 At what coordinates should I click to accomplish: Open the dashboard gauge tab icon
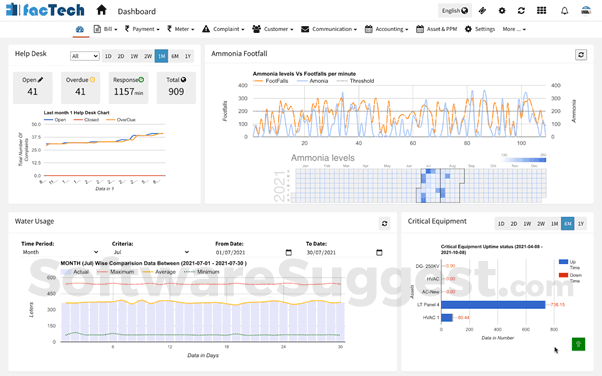click(80, 29)
